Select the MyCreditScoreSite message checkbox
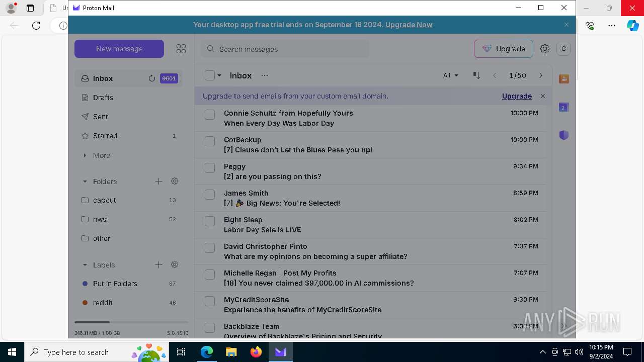644x362 pixels. [x=210, y=301]
